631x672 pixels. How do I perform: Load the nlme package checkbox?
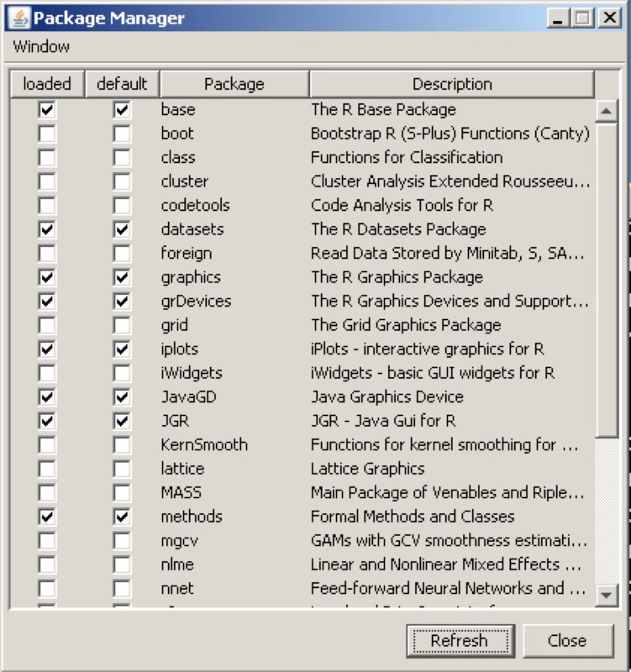click(x=47, y=565)
